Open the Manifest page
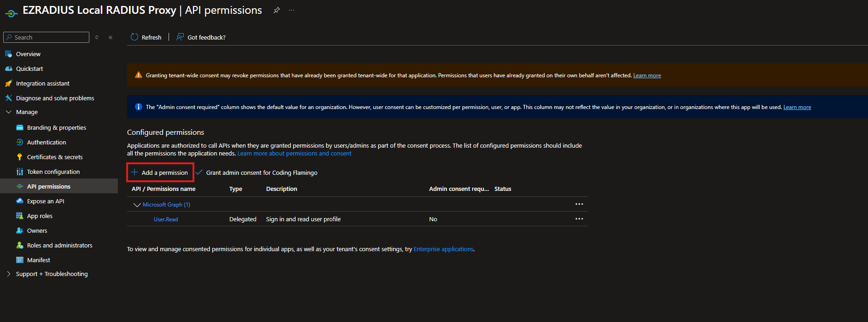 [x=39, y=260]
